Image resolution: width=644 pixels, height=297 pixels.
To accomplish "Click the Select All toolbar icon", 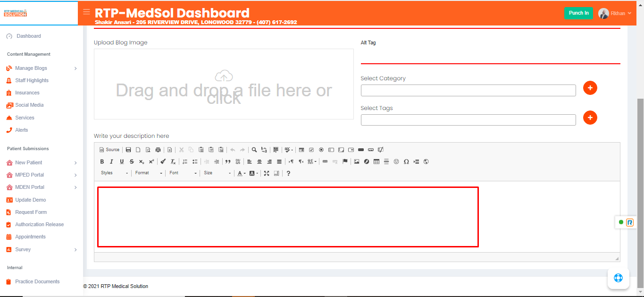I will (x=276, y=150).
